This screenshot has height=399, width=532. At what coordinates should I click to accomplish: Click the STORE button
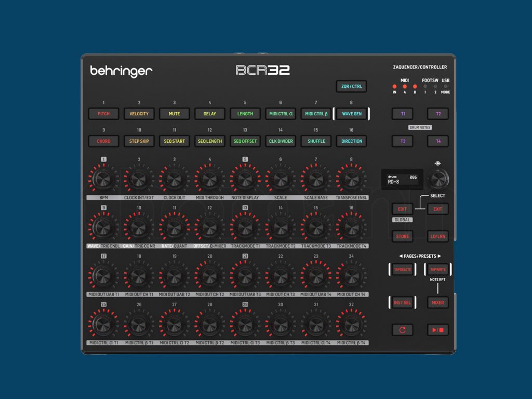point(403,236)
